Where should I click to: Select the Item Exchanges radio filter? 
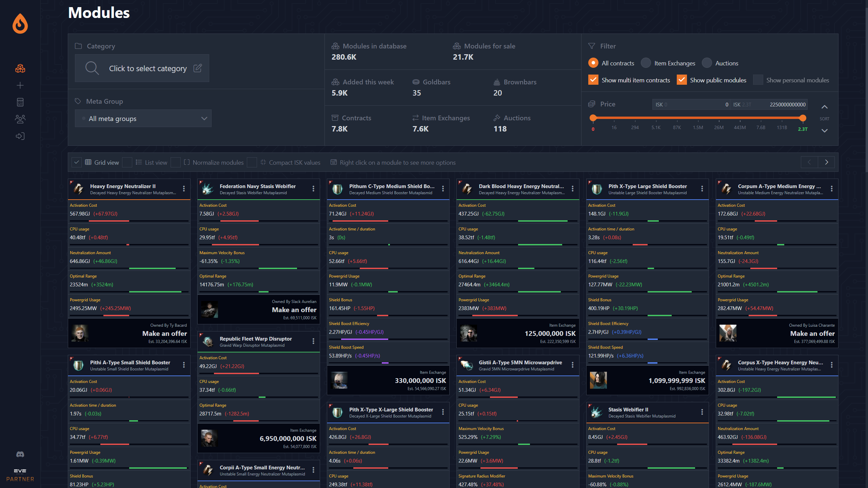[646, 63]
